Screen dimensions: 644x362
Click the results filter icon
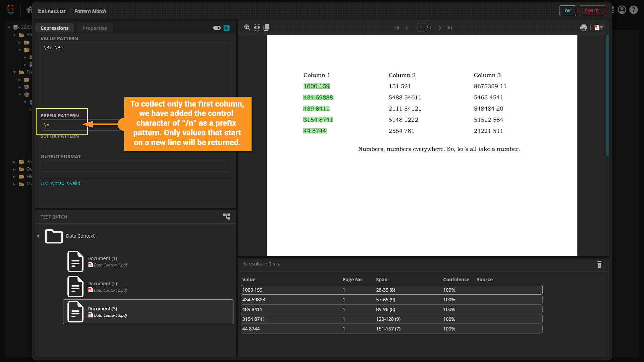[x=599, y=264]
